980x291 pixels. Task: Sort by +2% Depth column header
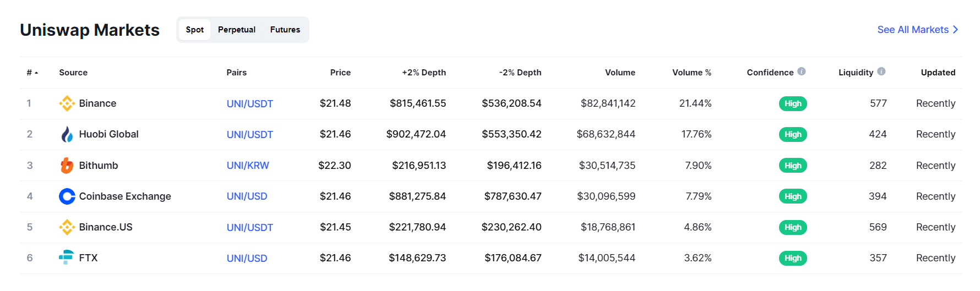point(424,73)
